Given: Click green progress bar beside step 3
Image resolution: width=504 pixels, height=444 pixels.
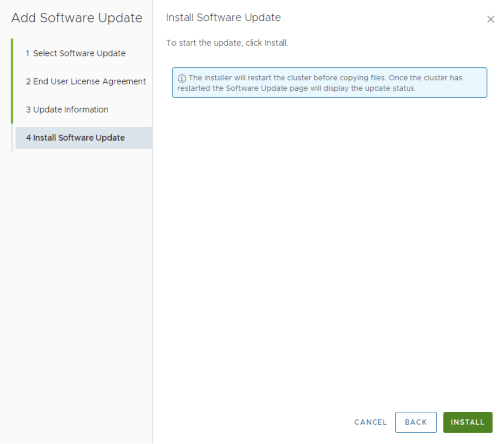Looking at the screenshot, I should point(12,109).
